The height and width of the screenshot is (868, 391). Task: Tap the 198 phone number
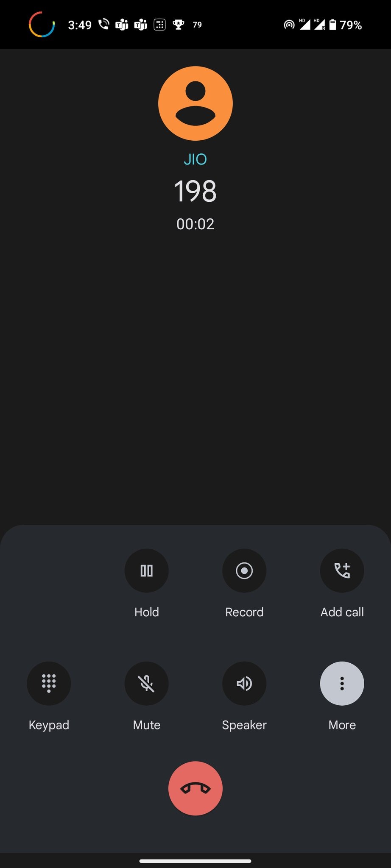pos(195,191)
